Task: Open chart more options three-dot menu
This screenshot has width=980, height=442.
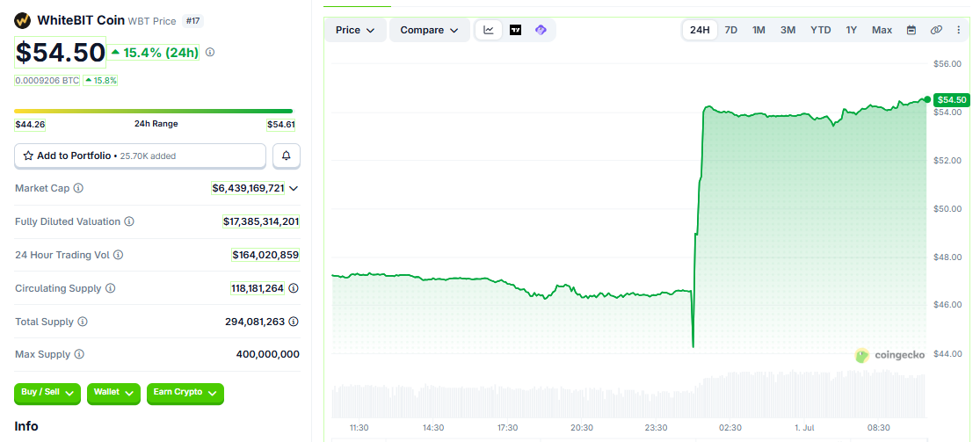Action: [959, 30]
